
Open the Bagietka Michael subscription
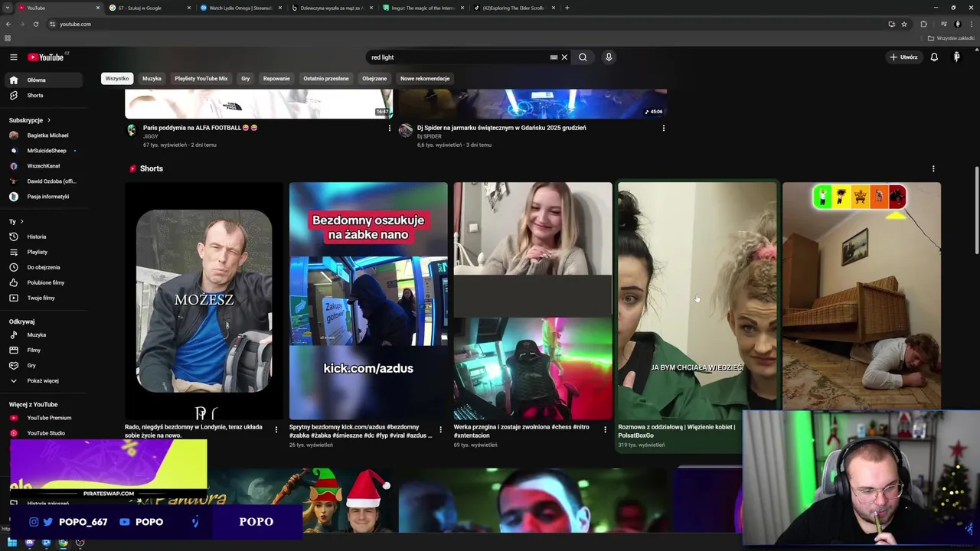point(46,135)
